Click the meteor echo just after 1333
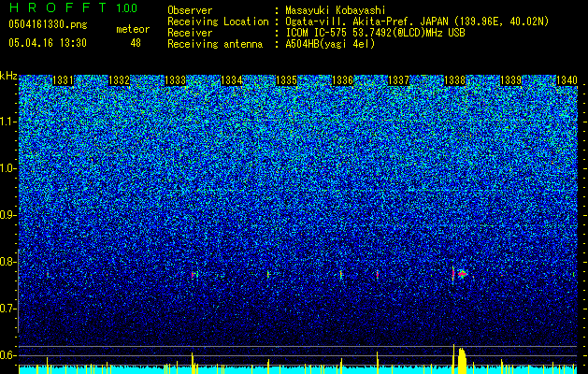The width and height of the screenshot is (588, 374). [x=194, y=275]
